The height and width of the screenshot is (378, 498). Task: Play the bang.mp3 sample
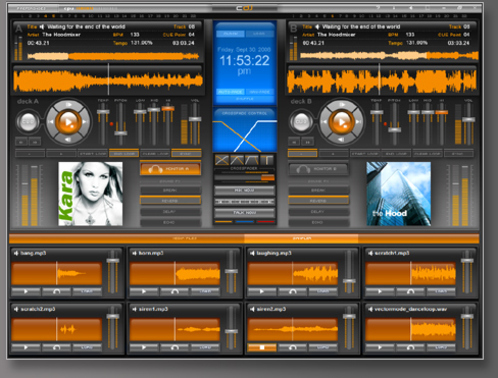tap(26, 292)
